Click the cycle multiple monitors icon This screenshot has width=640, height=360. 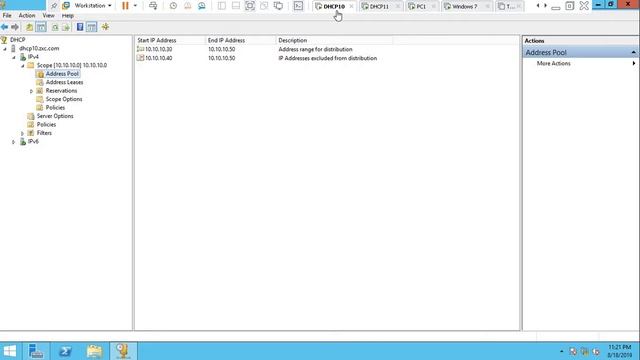point(278,6)
